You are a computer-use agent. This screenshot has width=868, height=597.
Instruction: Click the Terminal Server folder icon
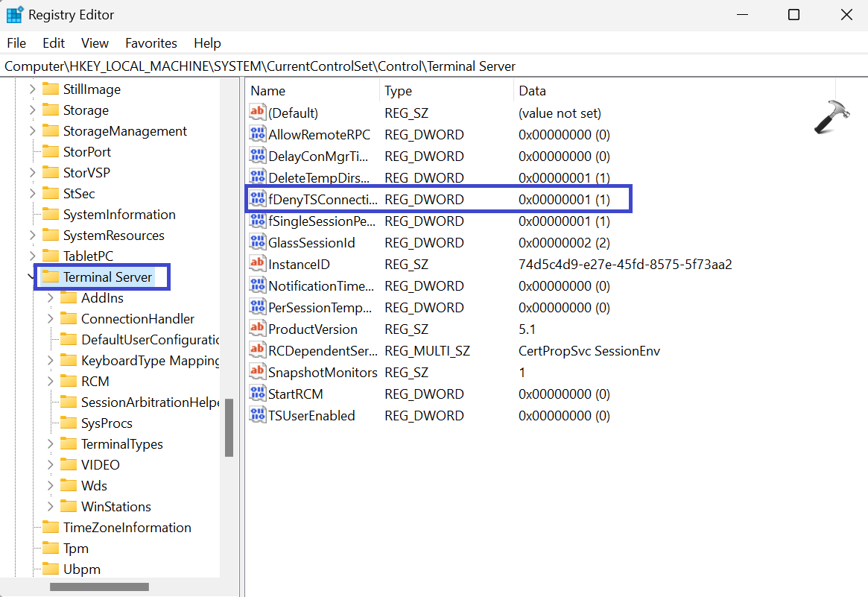51,277
